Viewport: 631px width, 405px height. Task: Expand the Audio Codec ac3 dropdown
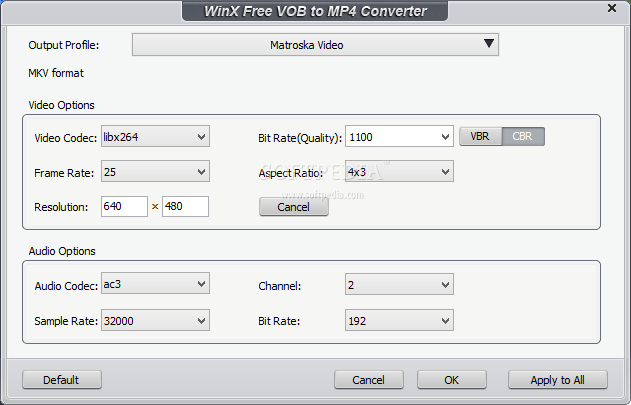pos(155,283)
